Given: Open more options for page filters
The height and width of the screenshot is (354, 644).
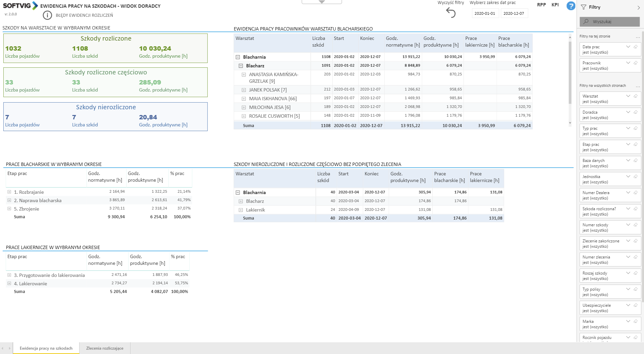Looking at the screenshot, I should point(638,37).
